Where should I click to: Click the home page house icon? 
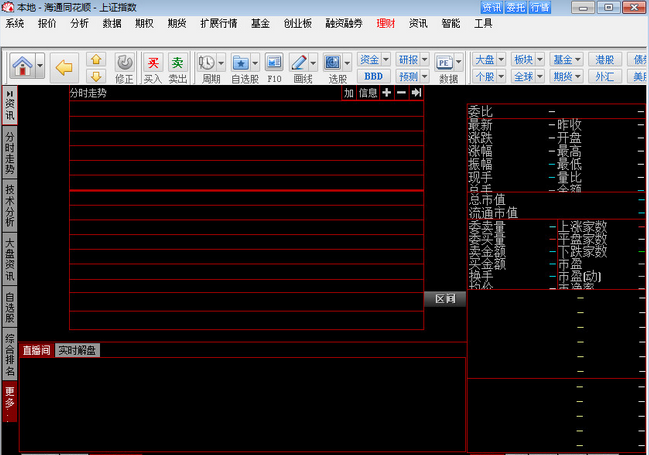[x=22, y=67]
